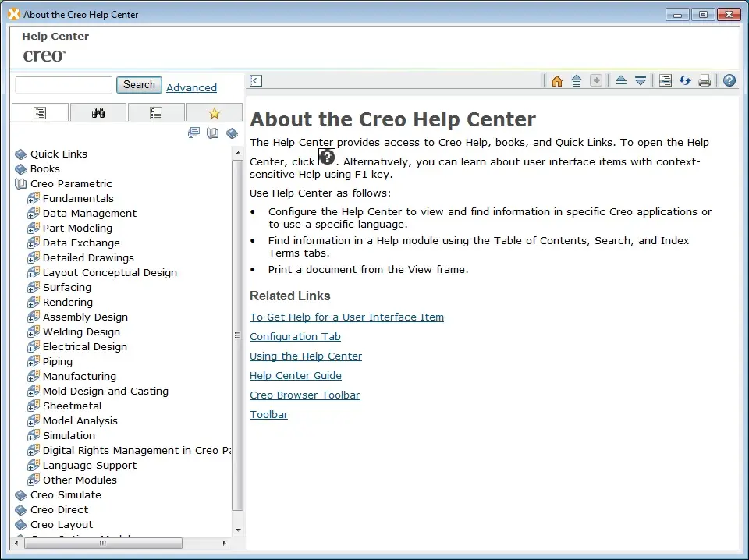
Task: Click the closed blue book icon above tree
Action: (x=233, y=133)
